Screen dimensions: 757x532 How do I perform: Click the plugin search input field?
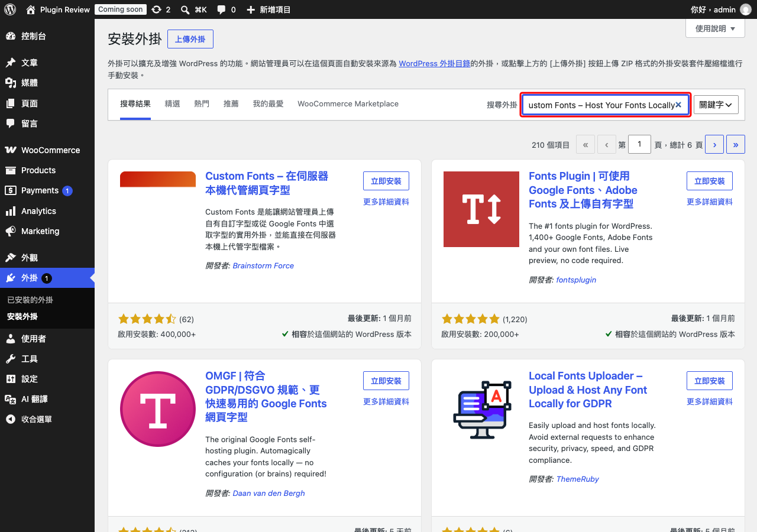pyautogui.click(x=606, y=105)
